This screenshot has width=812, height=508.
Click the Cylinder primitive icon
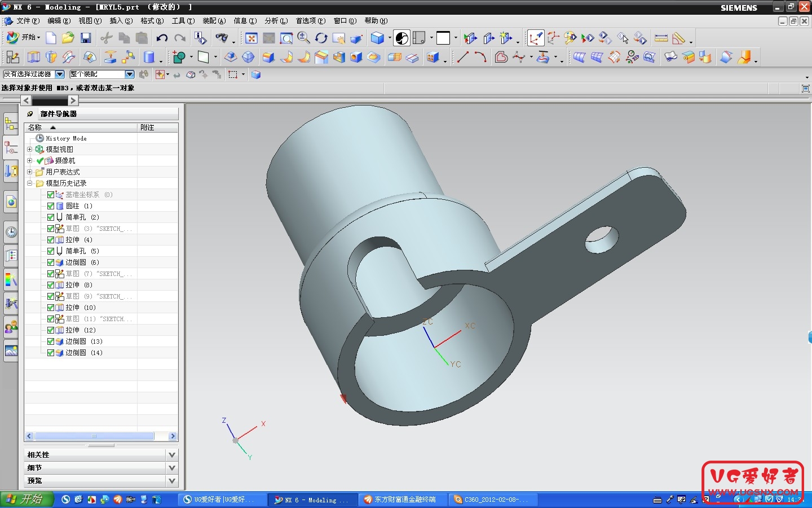click(x=149, y=57)
